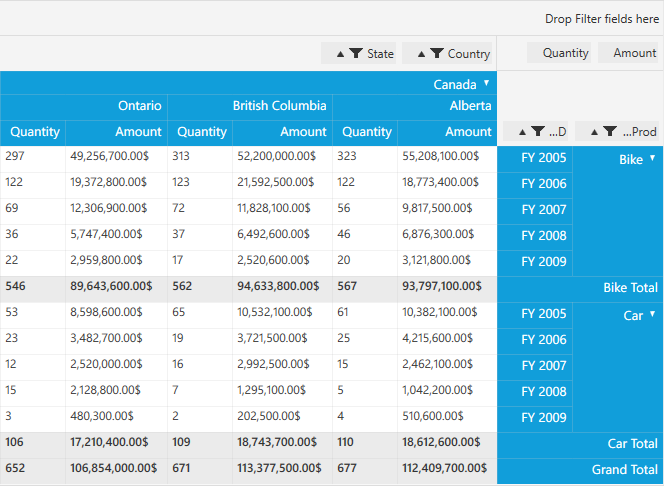Open the filter icon on ...D field
This screenshot has height=486, width=664.
[x=538, y=131]
